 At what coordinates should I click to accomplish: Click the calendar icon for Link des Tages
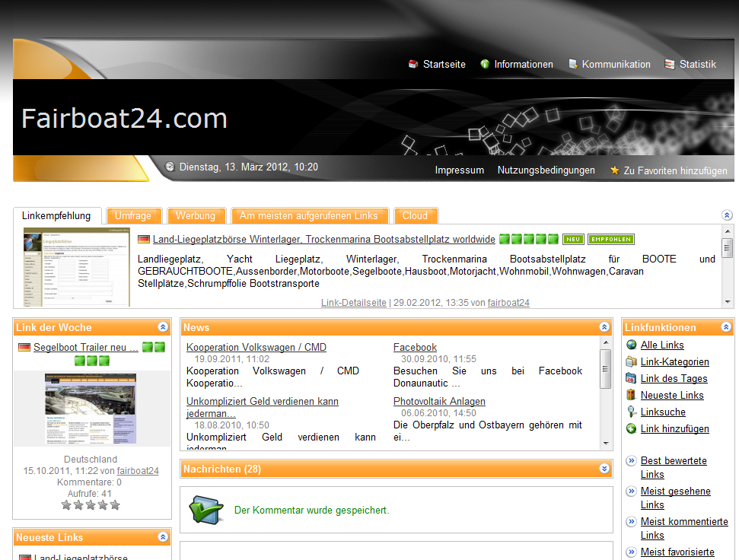tap(632, 378)
